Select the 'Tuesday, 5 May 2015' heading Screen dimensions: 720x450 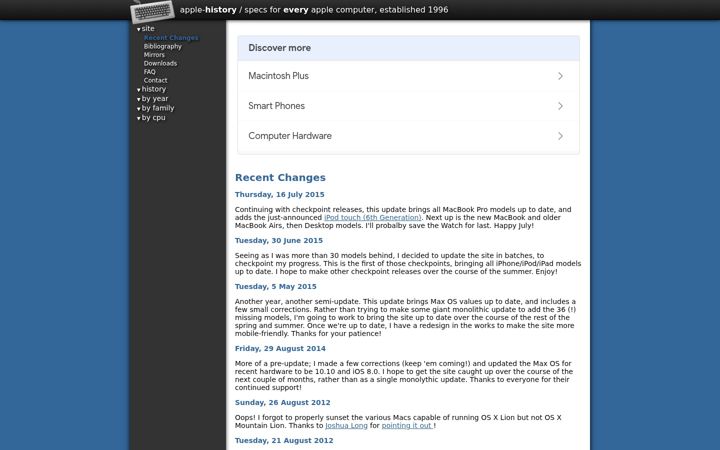point(276,287)
